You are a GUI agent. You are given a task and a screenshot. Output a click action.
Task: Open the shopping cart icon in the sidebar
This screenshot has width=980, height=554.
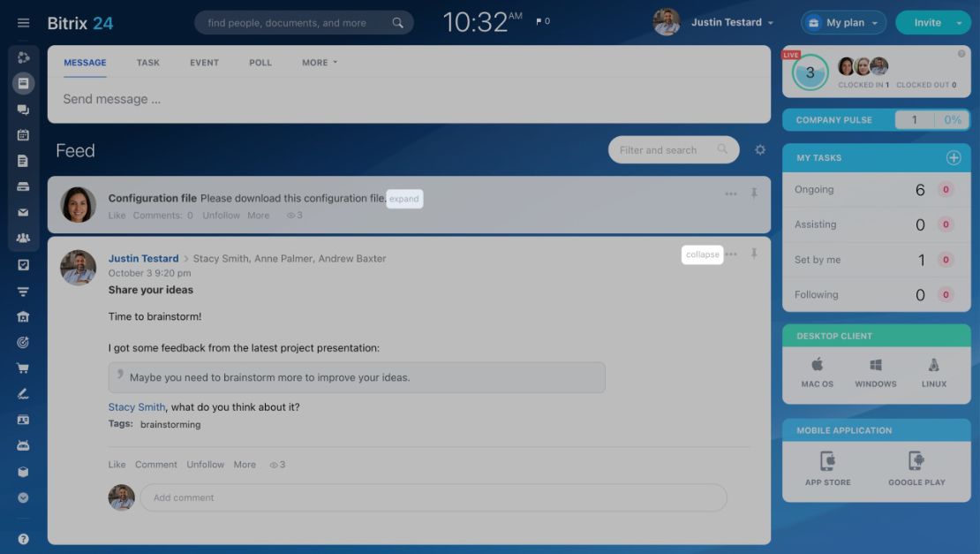pos(23,368)
